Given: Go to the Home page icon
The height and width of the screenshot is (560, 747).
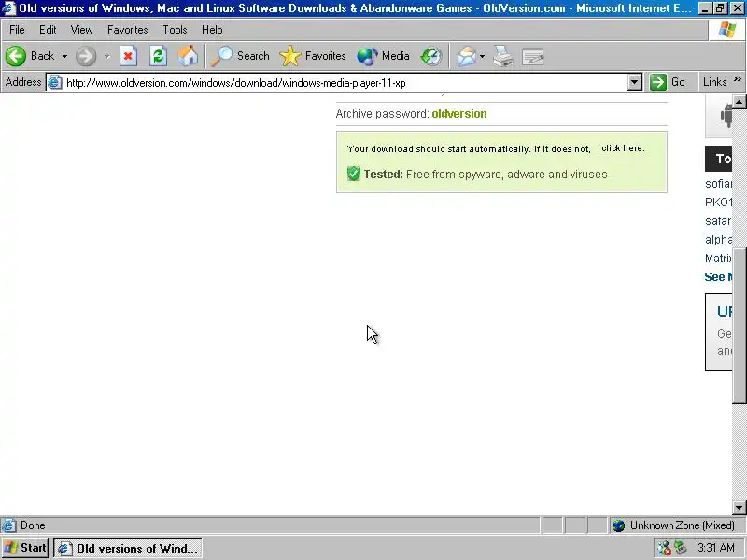Looking at the screenshot, I should click(188, 56).
